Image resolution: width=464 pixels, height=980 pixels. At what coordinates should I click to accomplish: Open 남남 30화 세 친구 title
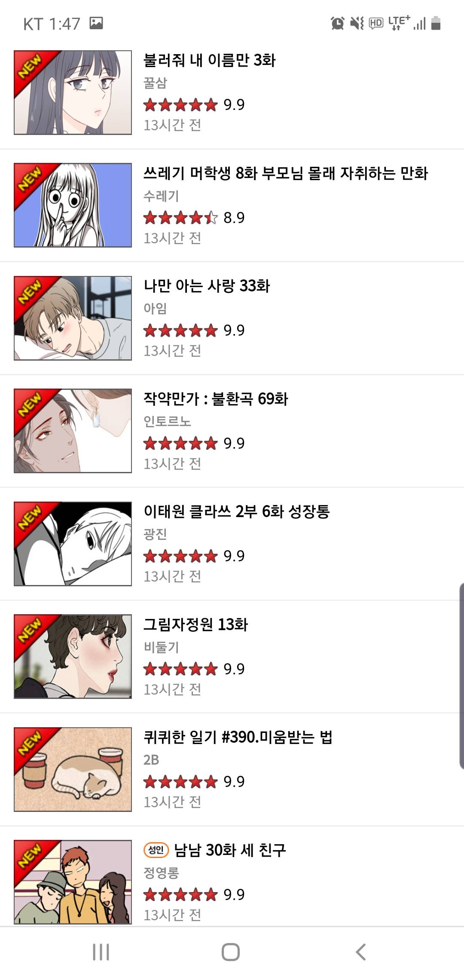click(x=230, y=850)
